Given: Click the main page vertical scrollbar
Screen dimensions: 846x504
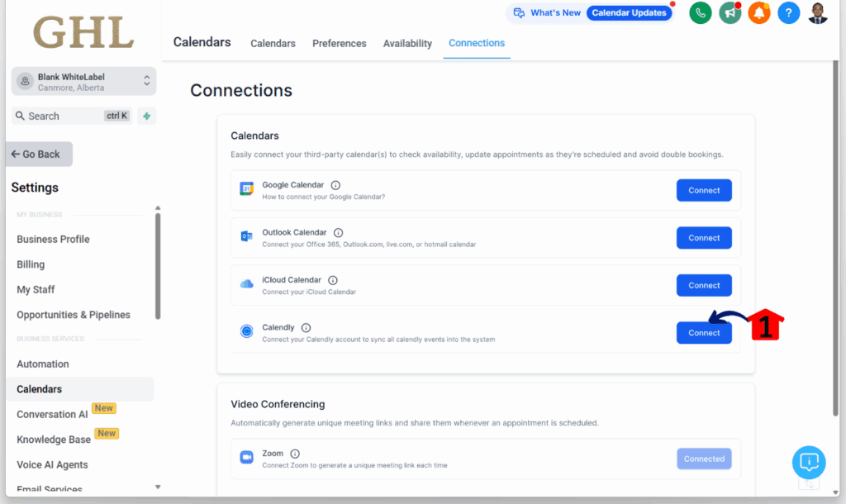Looking at the screenshot, I should coord(835,237).
